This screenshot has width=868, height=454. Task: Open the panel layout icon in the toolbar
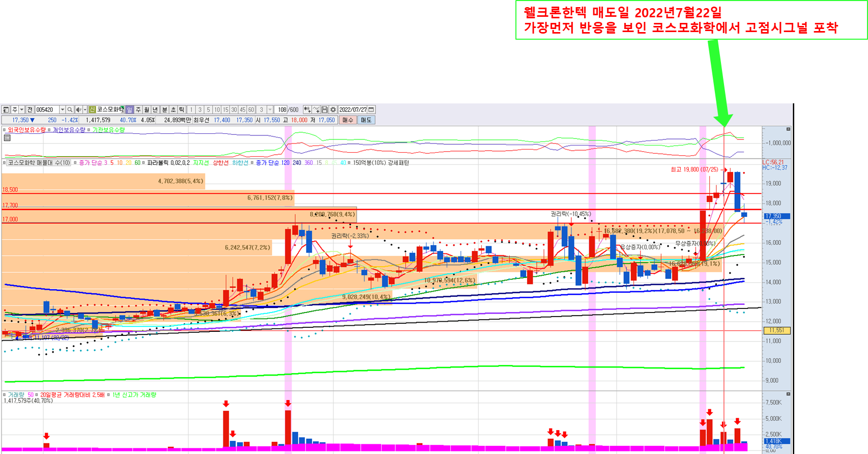point(6,109)
